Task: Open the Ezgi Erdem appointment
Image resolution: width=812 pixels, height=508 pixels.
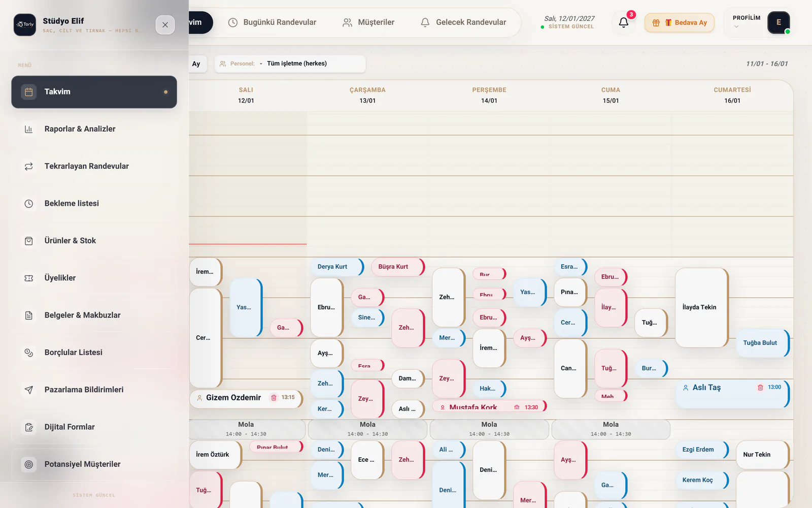Action: [702, 450]
